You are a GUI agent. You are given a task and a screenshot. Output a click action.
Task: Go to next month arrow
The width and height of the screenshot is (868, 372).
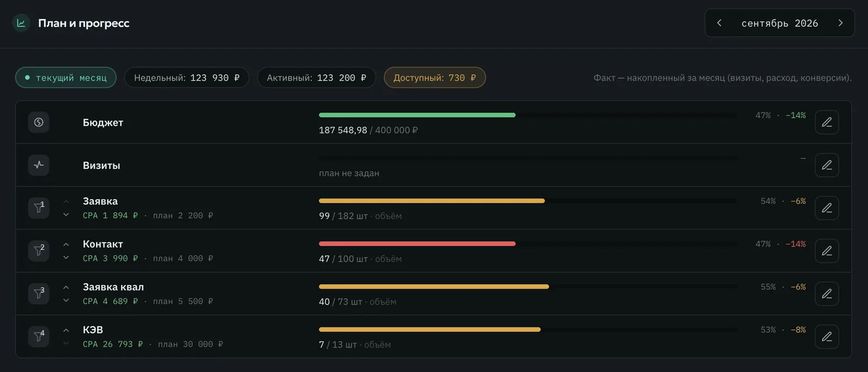click(840, 23)
